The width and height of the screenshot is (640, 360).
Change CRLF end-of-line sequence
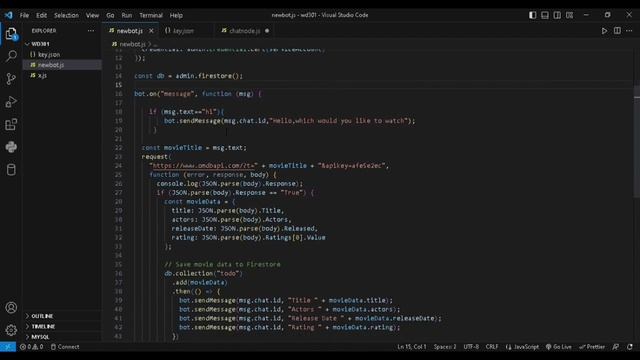coord(492,347)
